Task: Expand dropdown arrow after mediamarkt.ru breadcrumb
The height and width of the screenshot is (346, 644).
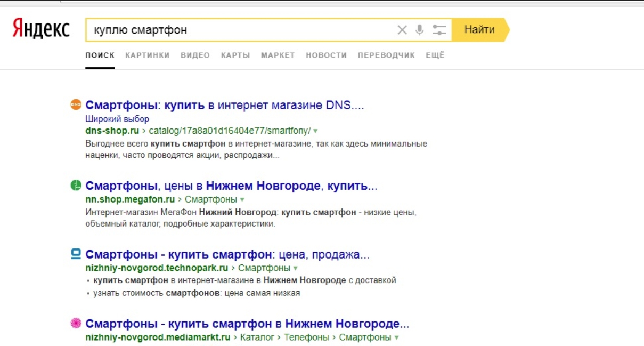Action: click(397, 337)
